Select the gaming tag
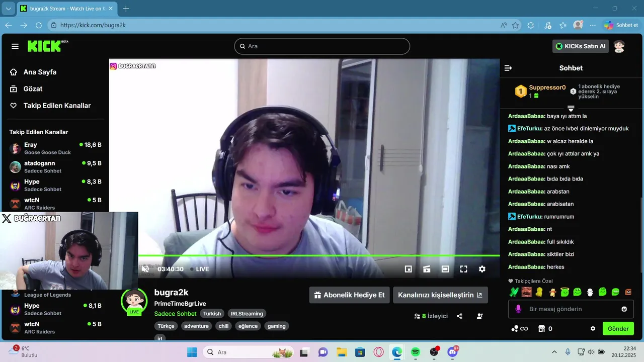The image size is (644, 362). pyautogui.click(x=276, y=326)
